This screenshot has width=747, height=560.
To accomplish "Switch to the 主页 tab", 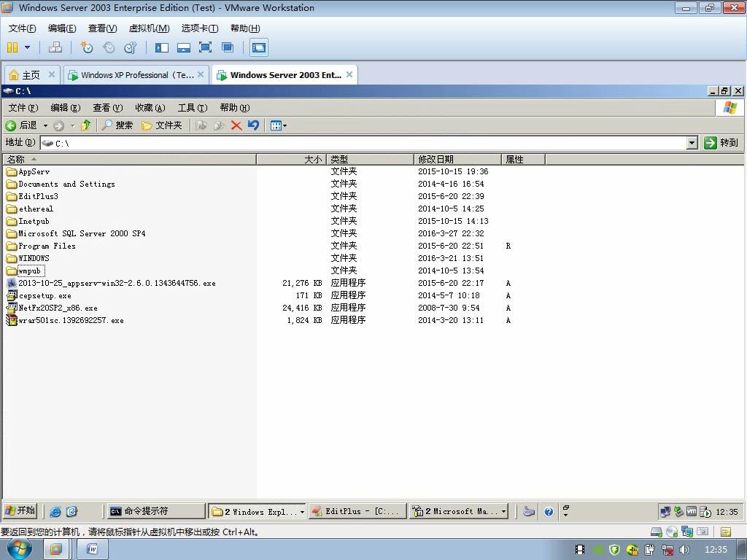I will [x=31, y=75].
